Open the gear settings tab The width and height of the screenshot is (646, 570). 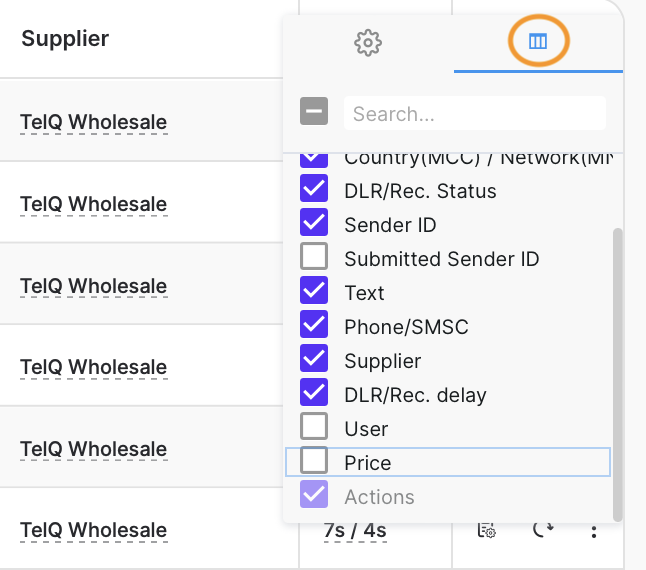pos(367,42)
